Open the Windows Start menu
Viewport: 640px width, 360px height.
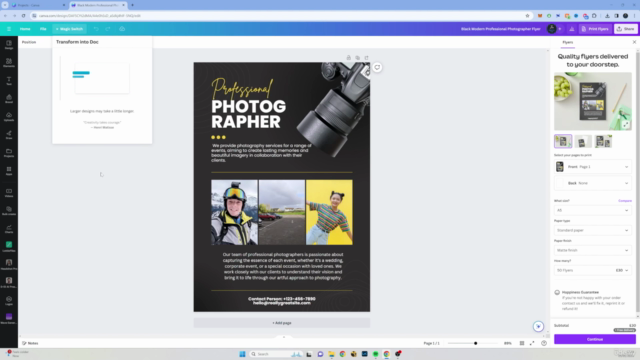pyautogui.click(x=242, y=354)
